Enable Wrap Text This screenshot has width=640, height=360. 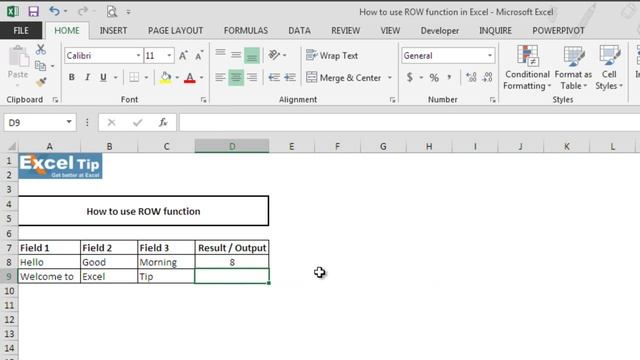[332, 55]
